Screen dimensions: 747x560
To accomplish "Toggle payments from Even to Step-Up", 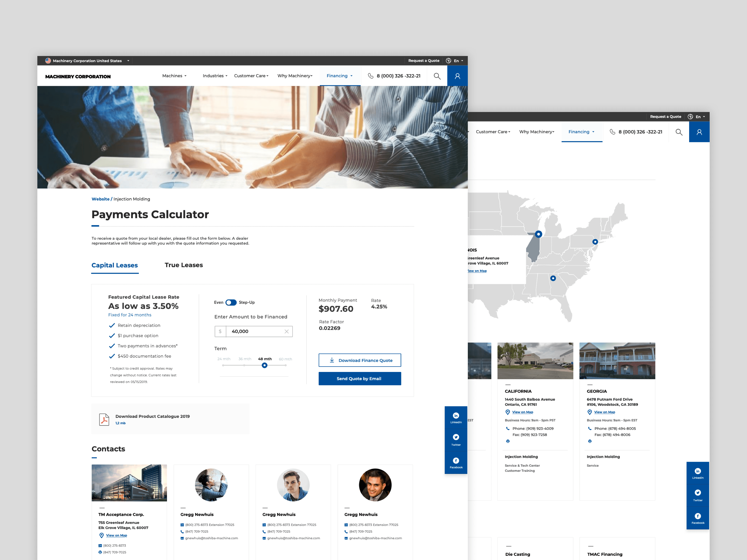I will click(x=231, y=302).
